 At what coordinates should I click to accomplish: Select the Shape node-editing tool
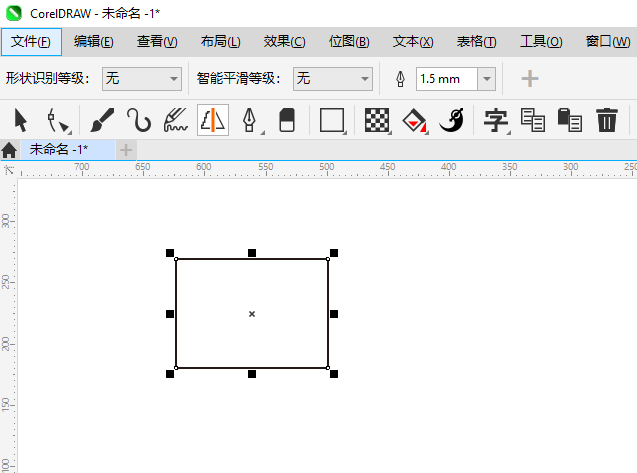[x=58, y=121]
